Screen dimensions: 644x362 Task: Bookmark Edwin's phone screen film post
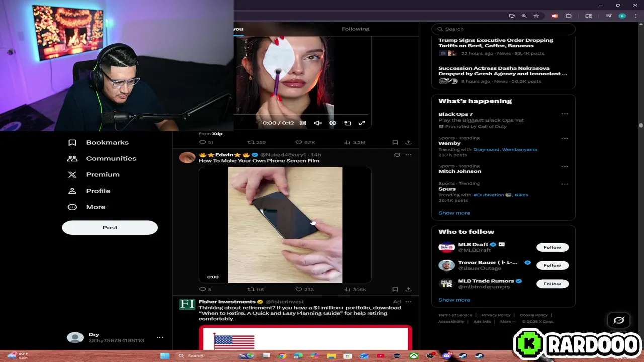click(x=395, y=289)
